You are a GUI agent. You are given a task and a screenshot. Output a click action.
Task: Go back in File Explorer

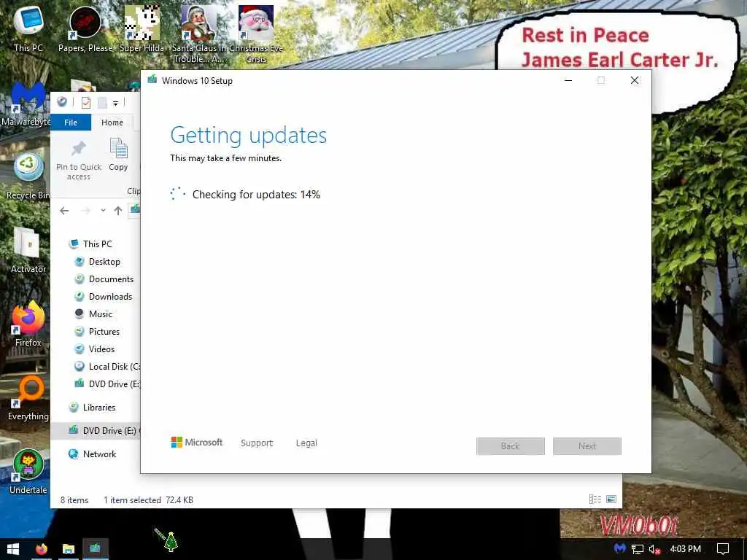64,211
